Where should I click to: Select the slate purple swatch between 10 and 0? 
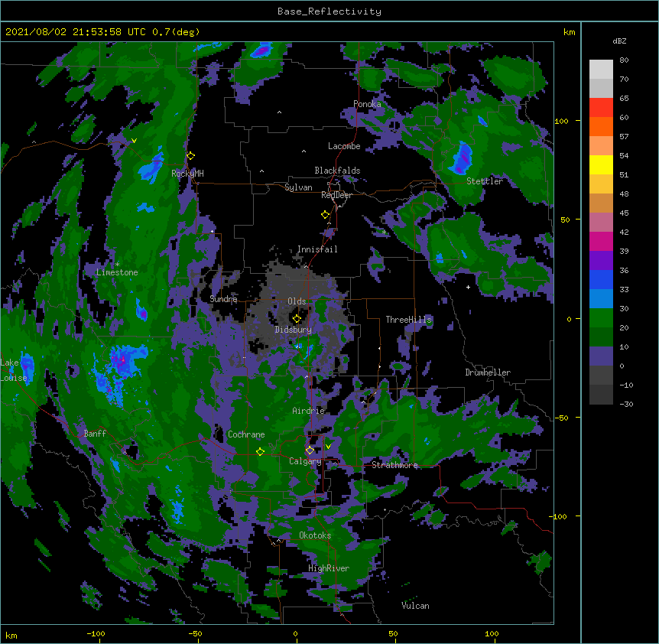point(601,356)
